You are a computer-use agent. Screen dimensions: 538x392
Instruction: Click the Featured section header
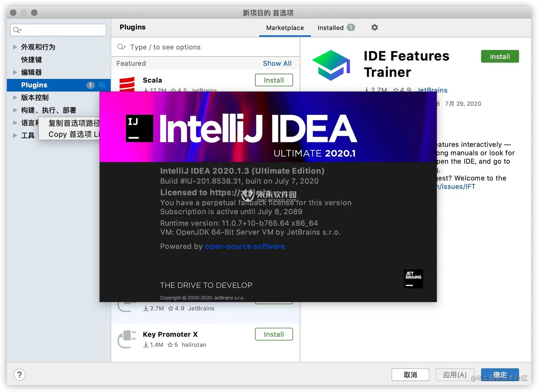pos(131,63)
